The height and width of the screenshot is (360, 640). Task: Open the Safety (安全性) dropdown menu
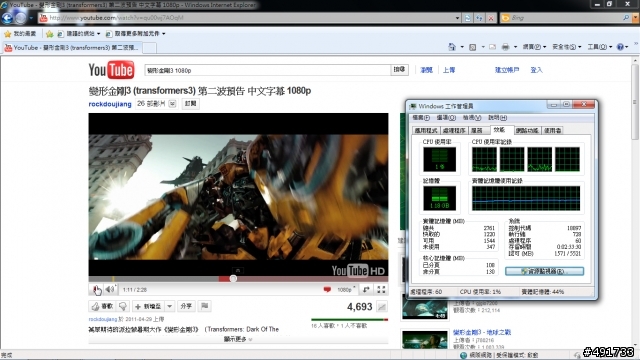567,47
